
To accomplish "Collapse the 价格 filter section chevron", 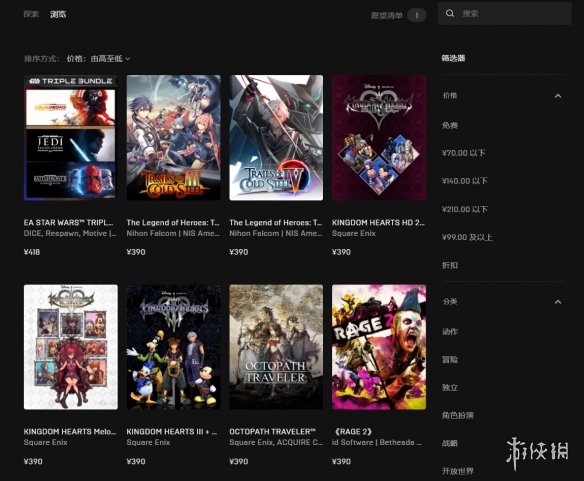I will click(x=558, y=96).
